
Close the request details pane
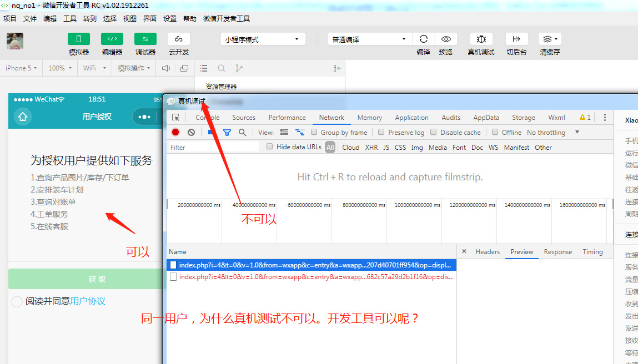click(464, 252)
